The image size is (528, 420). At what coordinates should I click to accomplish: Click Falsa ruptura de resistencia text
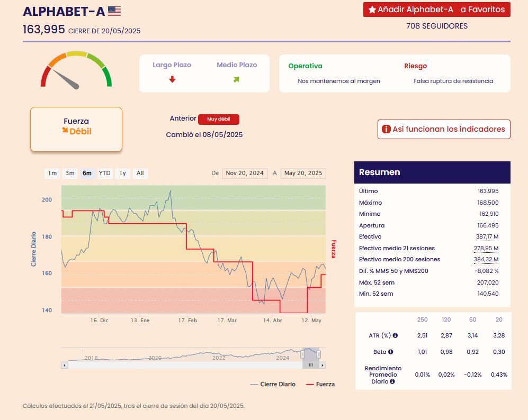[453, 81]
